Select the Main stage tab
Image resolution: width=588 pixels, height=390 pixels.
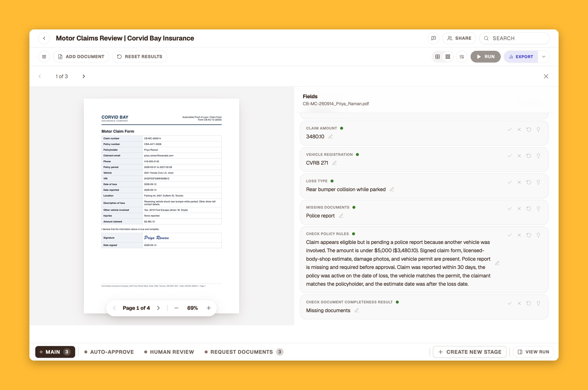pyautogui.click(x=55, y=352)
